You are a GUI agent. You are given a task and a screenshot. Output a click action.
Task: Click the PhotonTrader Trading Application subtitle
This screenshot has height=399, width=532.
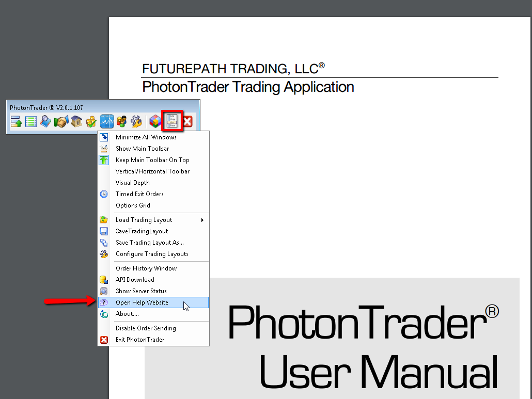point(248,87)
